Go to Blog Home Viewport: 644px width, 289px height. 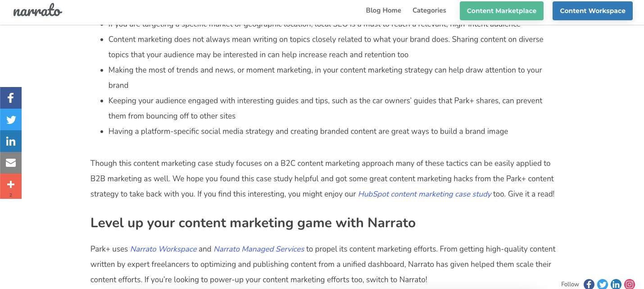pyautogui.click(x=383, y=10)
